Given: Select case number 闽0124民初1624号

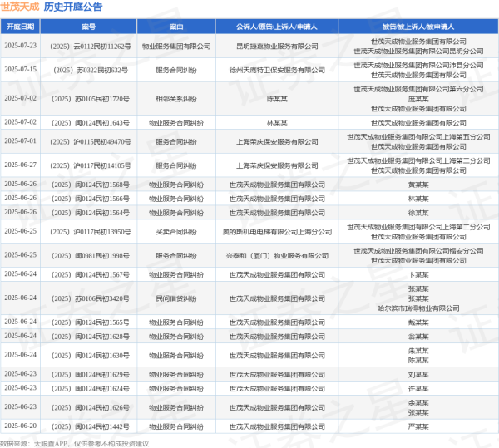Looking at the screenshot, I should point(91,388).
